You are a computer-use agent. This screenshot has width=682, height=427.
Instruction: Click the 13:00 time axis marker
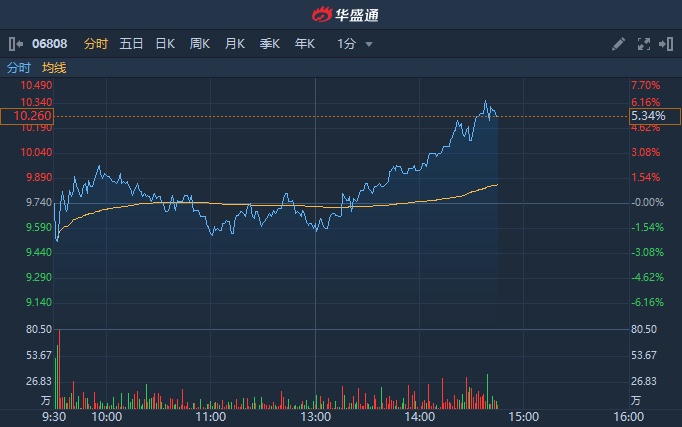pyautogui.click(x=315, y=416)
